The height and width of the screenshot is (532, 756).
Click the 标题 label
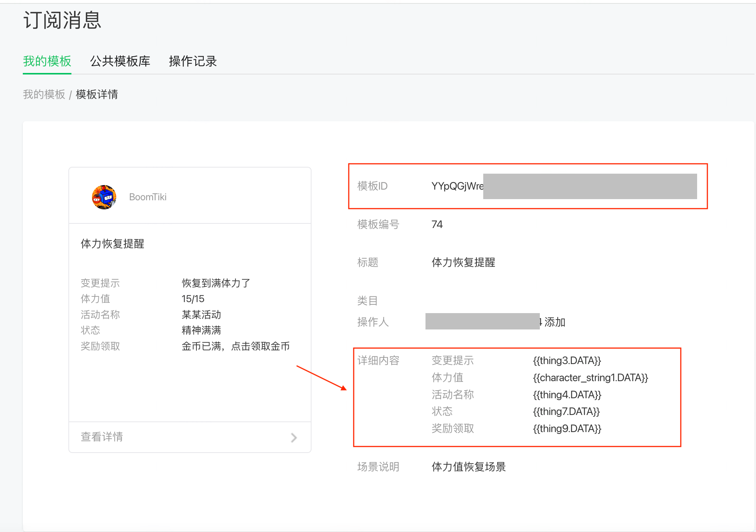(368, 262)
